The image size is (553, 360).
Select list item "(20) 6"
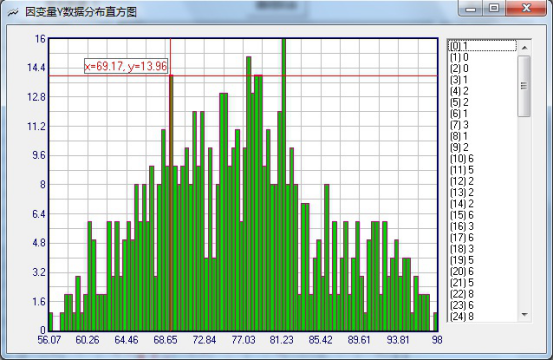[482, 271]
